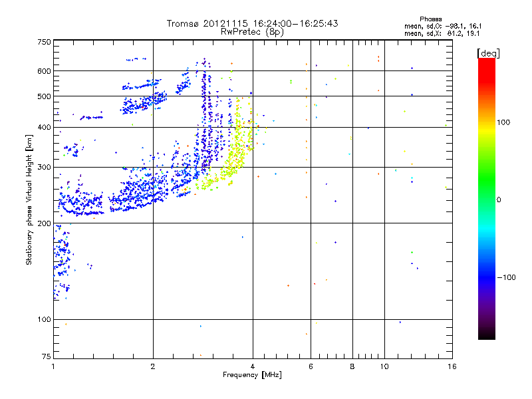The width and height of the screenshot is (532, 399).
Task: Click the mean, sd,X phase value line
Action: click(x=442, y=33)
